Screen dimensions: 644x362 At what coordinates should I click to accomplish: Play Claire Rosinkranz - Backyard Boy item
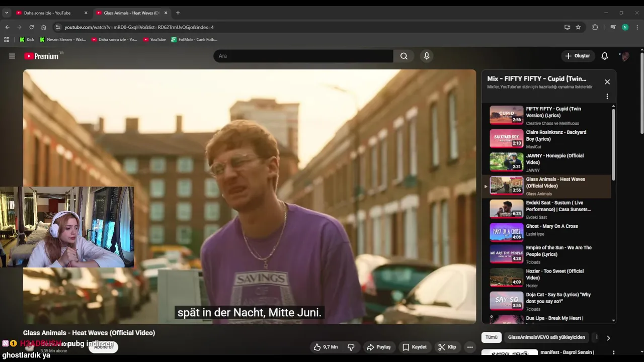(x=546, y=138)
